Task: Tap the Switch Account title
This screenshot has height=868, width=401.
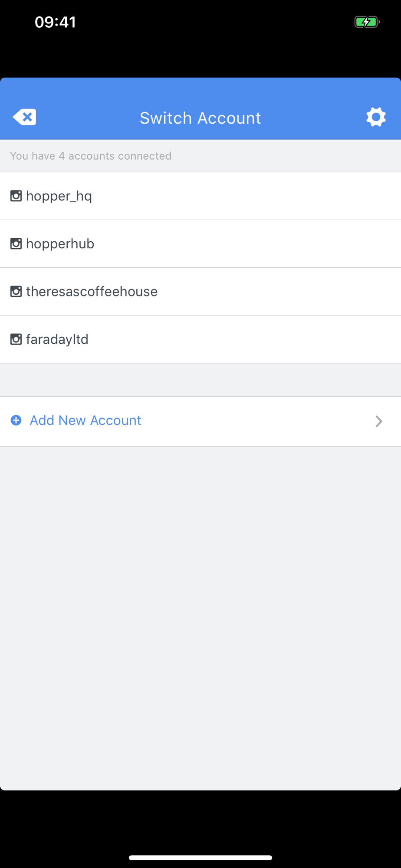Action: [x=200, y=118]
